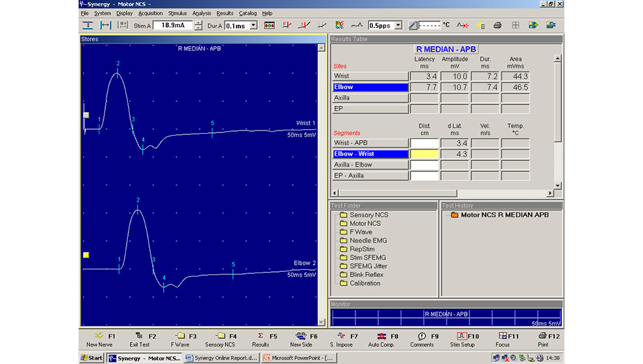643x364 pixels.
Task: Open the Acquisition menu
Action: click(151, 13)
